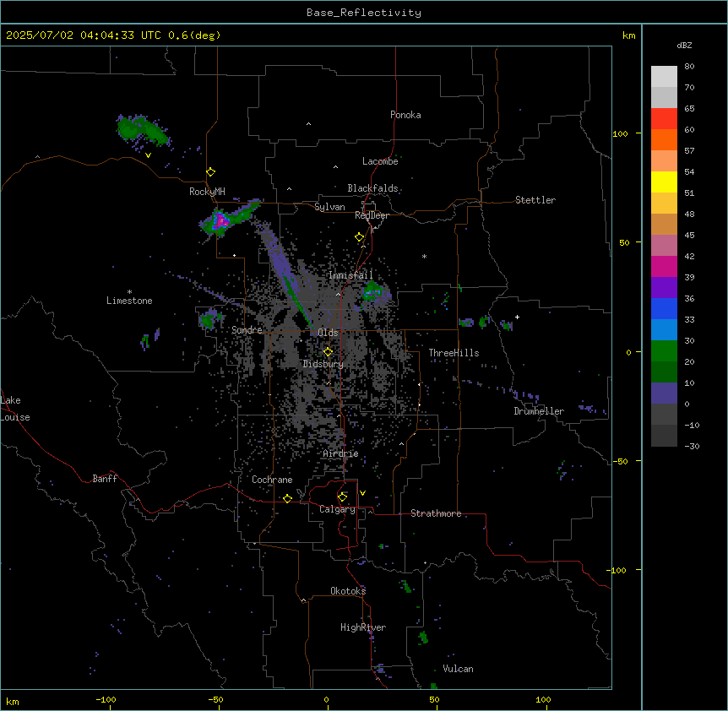Select the 10 dBZ purple swatch

664,393
